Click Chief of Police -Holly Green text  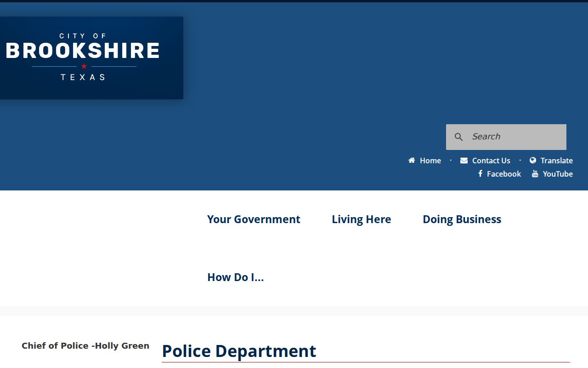click(x=85, y=346)
